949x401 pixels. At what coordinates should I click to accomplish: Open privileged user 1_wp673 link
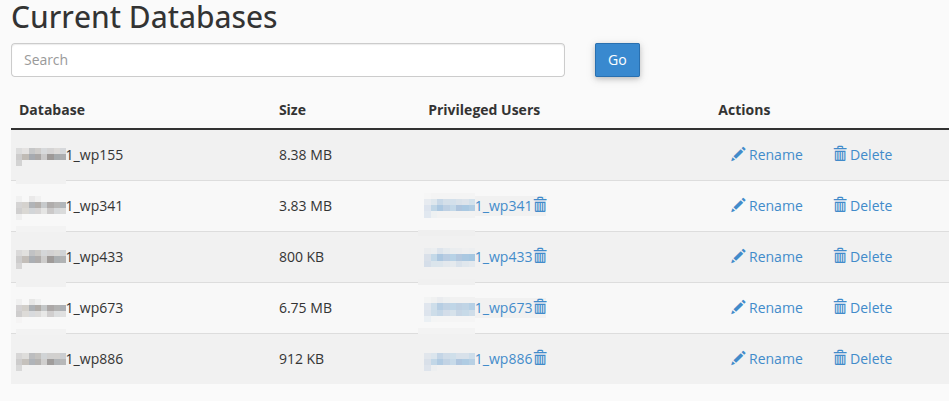[x=478, y=308]
